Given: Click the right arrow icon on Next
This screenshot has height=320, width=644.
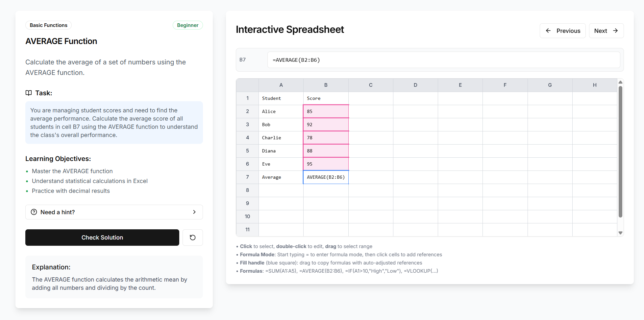Looking at the screenshot, I should [615, 31].
